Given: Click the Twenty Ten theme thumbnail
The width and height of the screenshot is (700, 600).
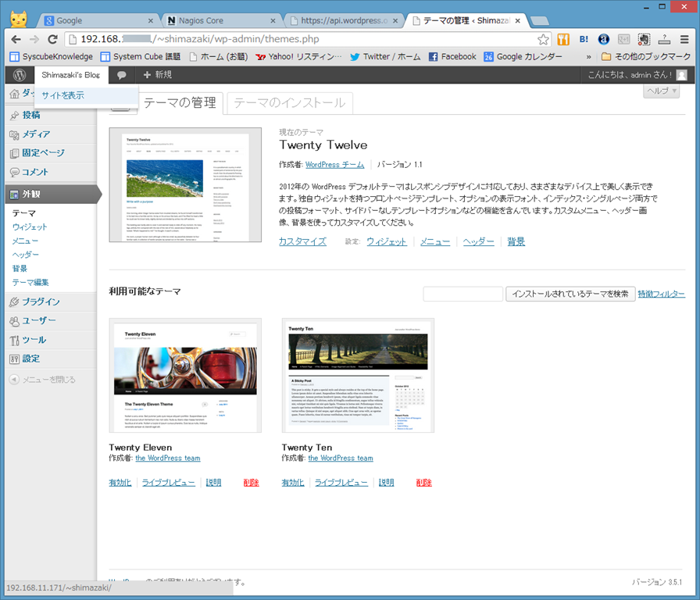Looking at the screenshot, I should (x=358, y=376).
